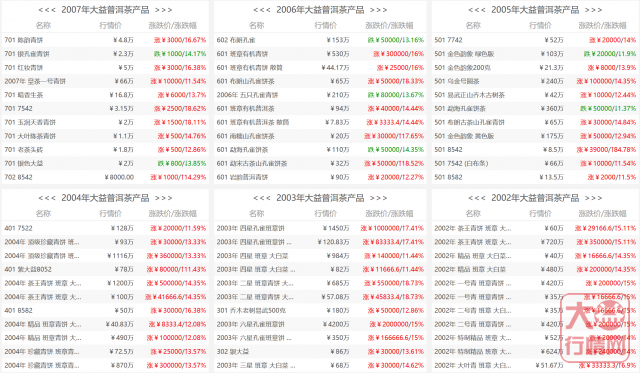The image size is (640, 373).
Task: Click the >>> arrow after 2005年大益普洱茶产品
Action: tap(593, 10)
